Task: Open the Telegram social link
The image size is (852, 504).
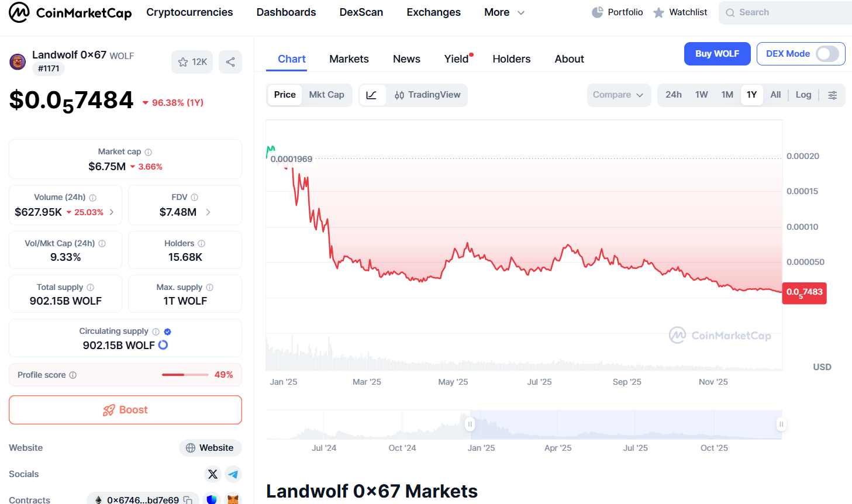Action: 233,474
